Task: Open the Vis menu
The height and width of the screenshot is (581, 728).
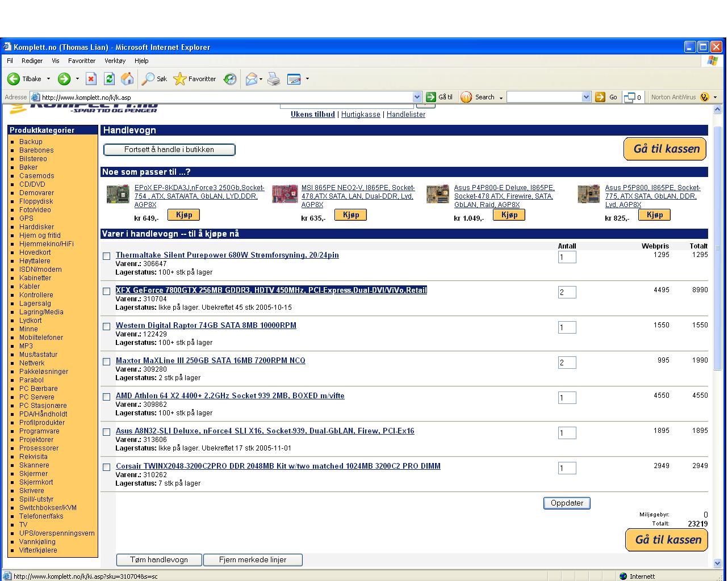Action: pos(56,61)
